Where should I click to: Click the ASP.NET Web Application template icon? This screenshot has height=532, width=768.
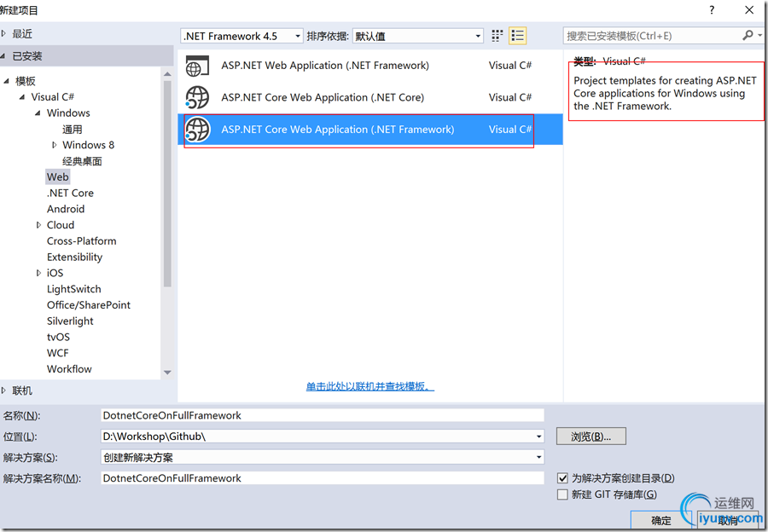[197, 66]
